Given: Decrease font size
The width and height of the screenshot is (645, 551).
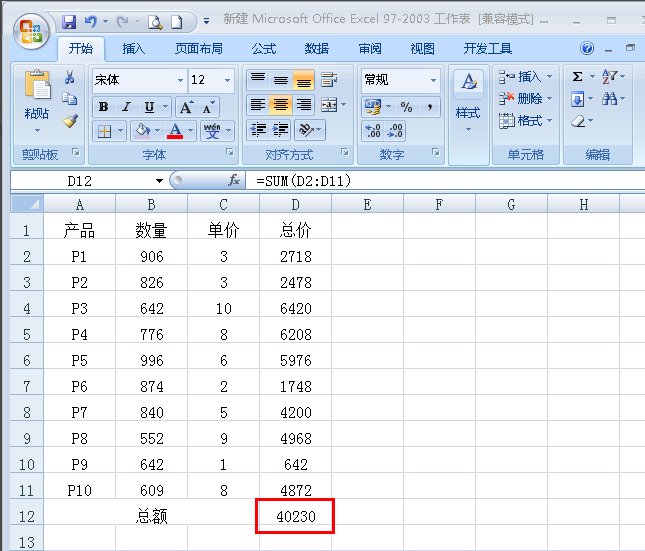Looking at the screenshot, I should click(209, 107).
